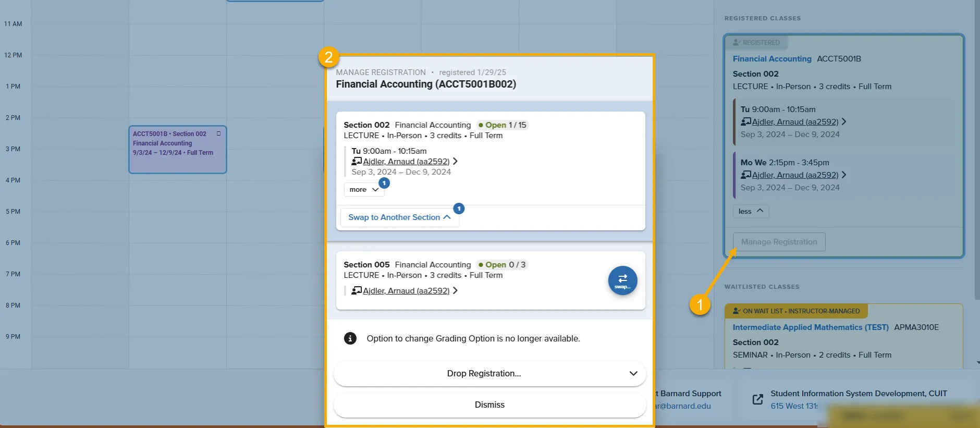Dismiss the Manage Registration dialog
This screenshot has width=980, height=428.
point(489,405)
